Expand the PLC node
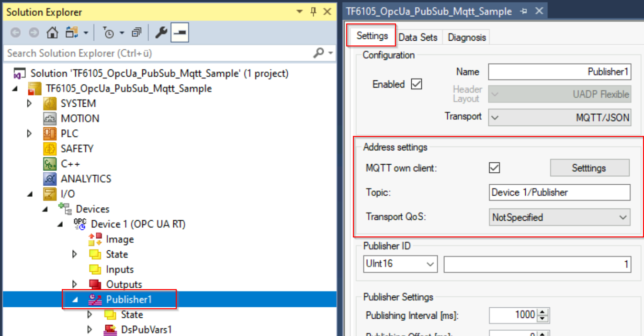This screenshot has width=644, height=336. pos(29,134)
